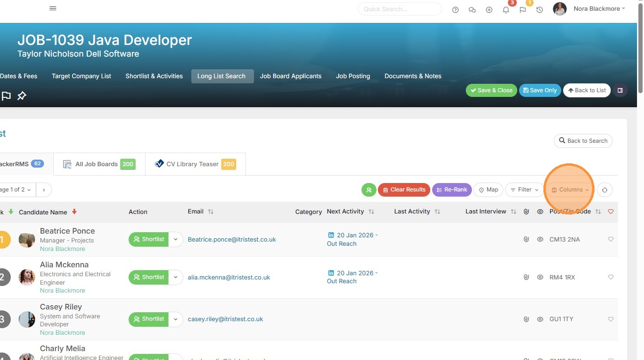Click into the Quick Search field

click(399, 9)
